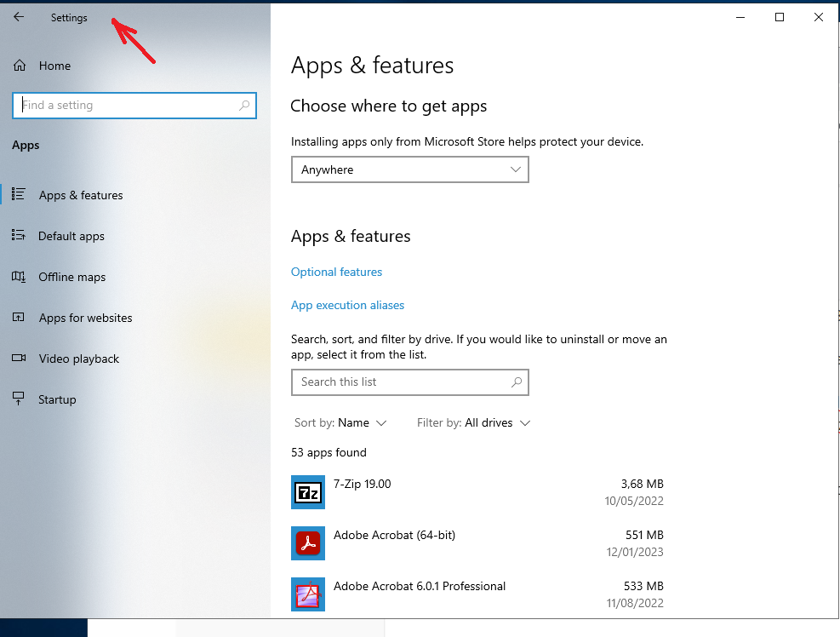The image size is (840, 637).
Task: Select Apps & features in sidebar
Action: point(81,195)
